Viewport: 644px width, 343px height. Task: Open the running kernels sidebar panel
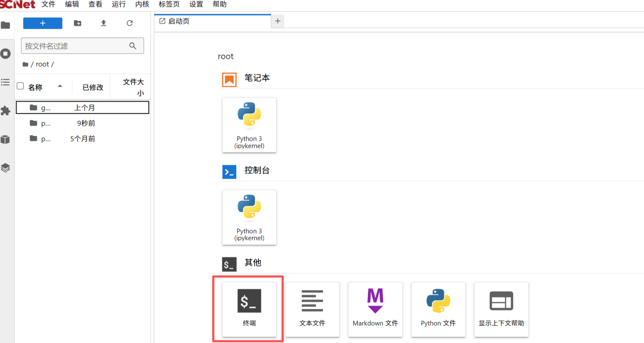click(x=5, y=54)
